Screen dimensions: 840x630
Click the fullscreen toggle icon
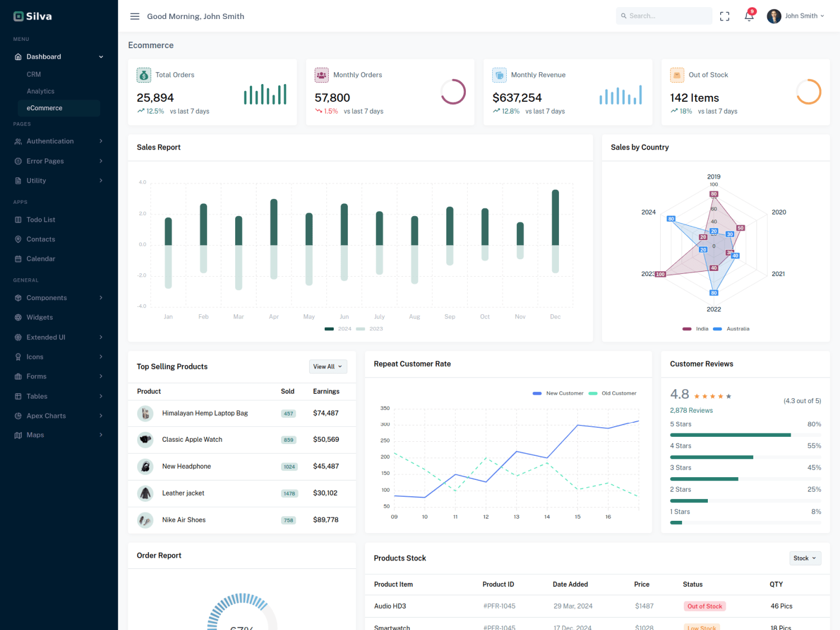coord(725,16)
